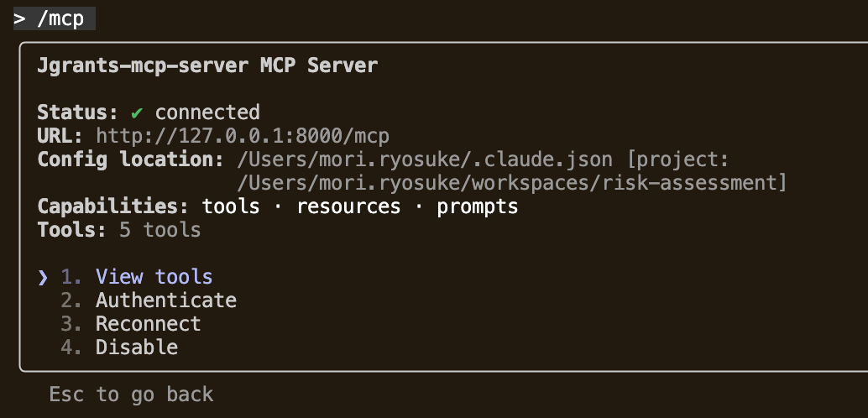
Task: Focus the /mcp command input
Action: coord(61,18)
